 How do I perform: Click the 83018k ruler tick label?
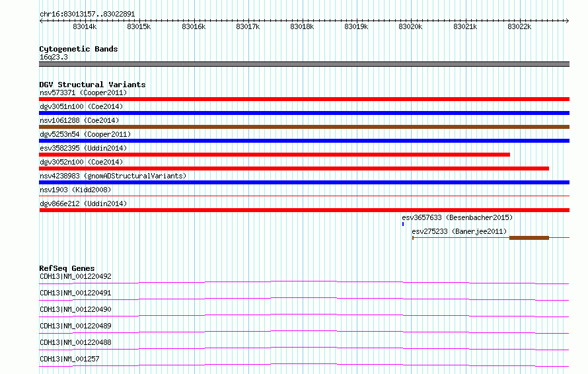[302, 26]
